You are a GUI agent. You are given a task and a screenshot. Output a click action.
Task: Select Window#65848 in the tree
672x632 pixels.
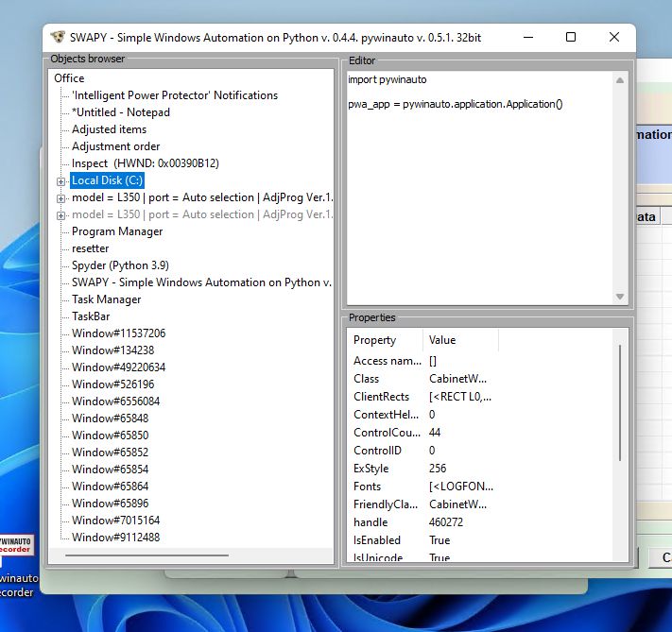pyautogui.click(x=111, y=418)
